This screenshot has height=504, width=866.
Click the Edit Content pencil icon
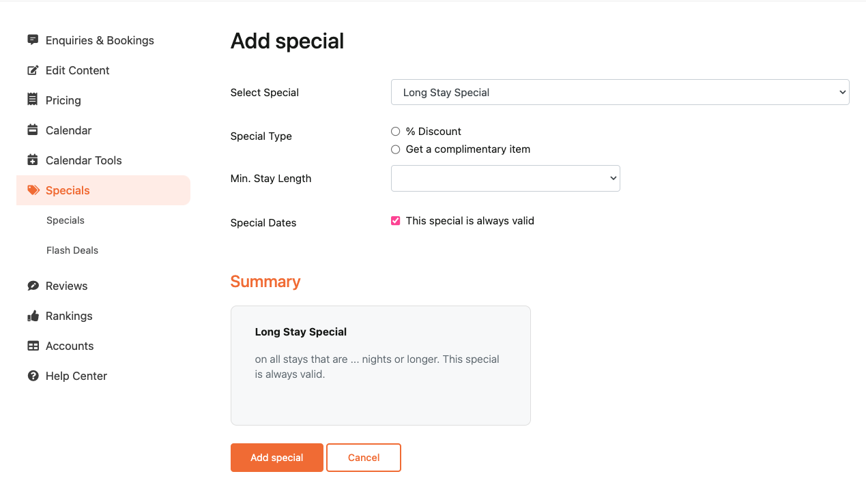(x=33, y=70)
